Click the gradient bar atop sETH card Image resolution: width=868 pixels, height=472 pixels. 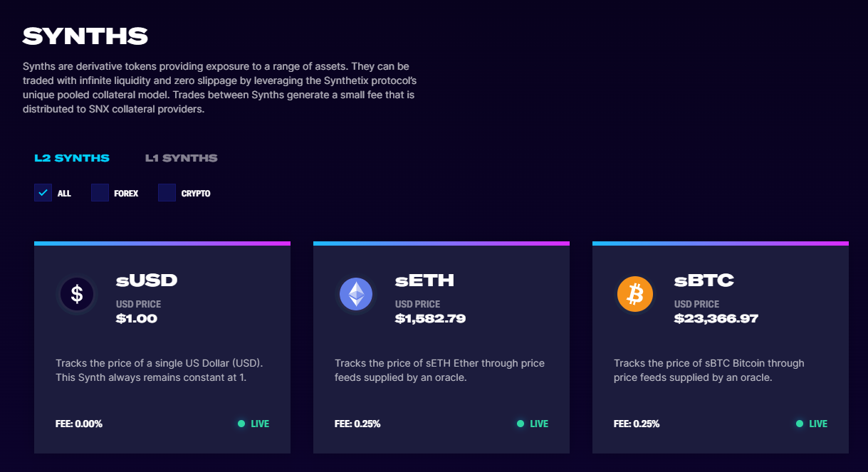(x=441, y=243)
